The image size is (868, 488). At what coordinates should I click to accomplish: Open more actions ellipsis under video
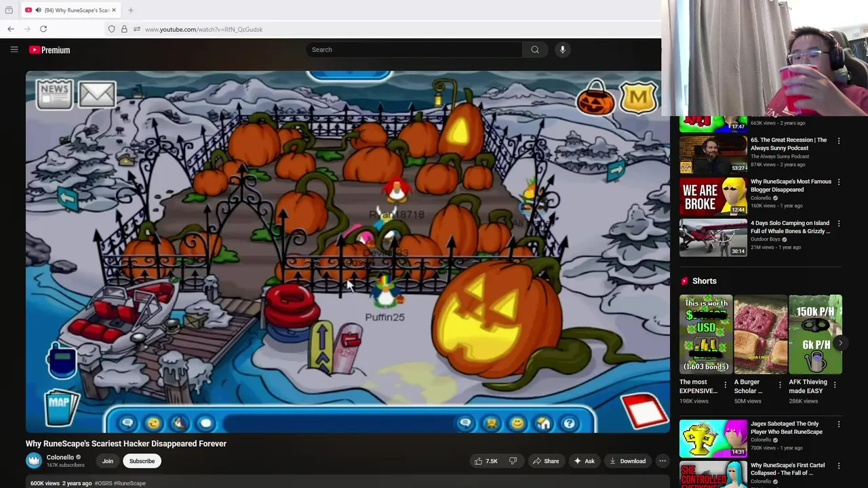tap(663, 461)
